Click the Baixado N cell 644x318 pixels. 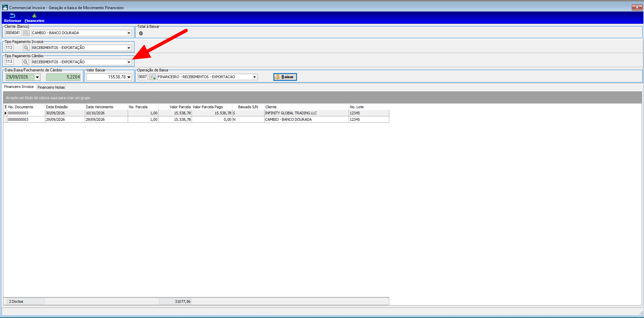click(248, 120)
